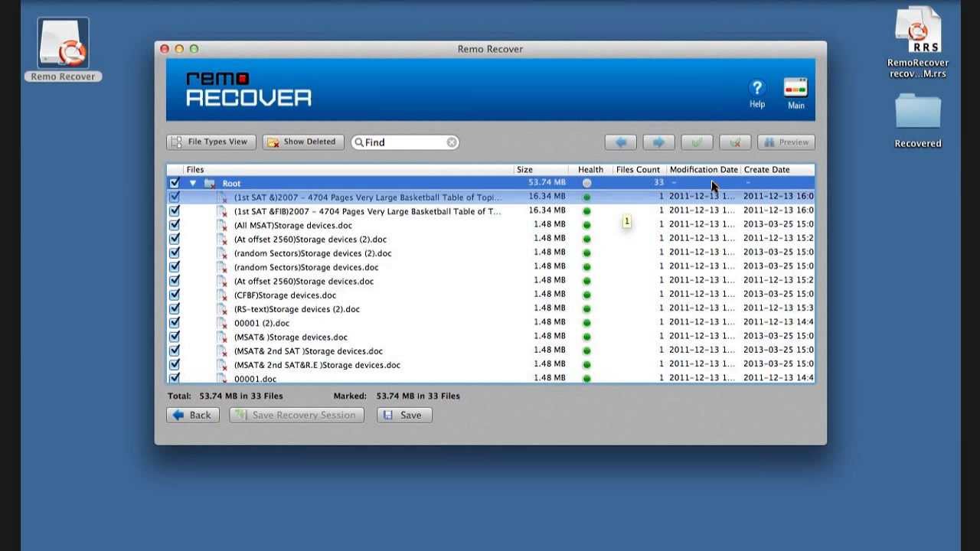This screenshot has height=551, width=980.
Task: Sort by Size column header
Action: click(x=541, y=170)
